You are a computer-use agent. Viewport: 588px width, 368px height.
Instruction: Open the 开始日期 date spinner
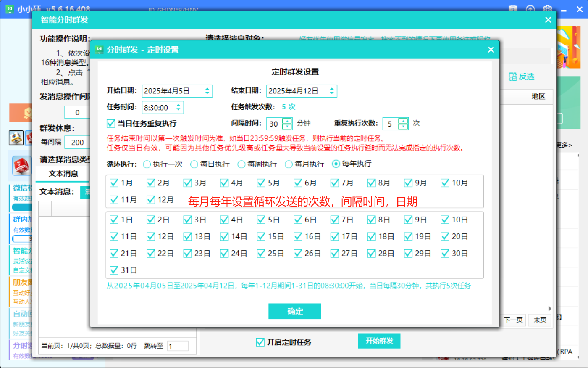pos(207,91)
